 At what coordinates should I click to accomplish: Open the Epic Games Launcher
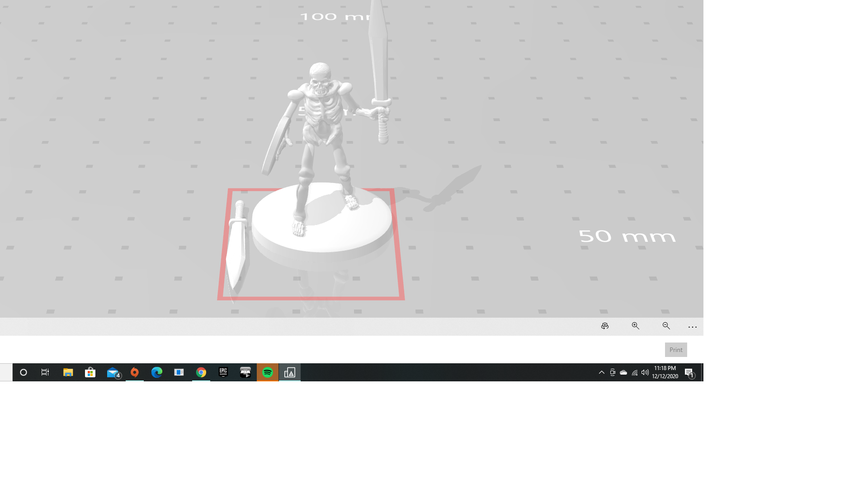[223, 372]
